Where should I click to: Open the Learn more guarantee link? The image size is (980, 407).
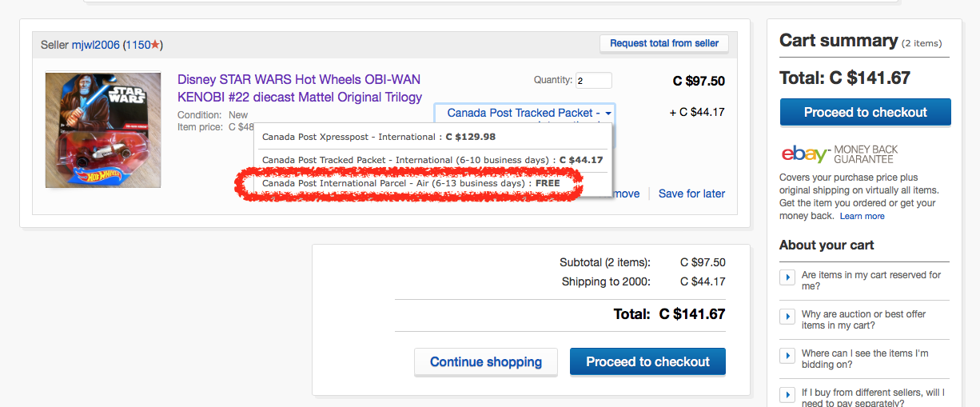click(x=862, y=216)
